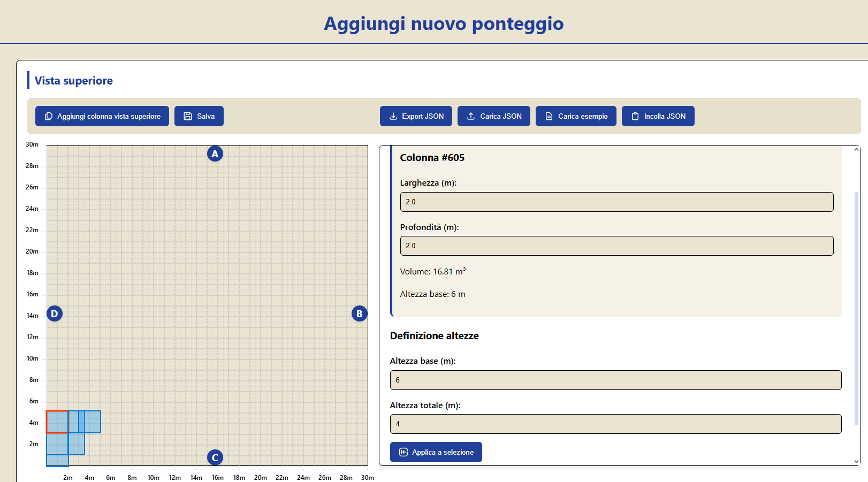Click the download icon on Export JSON
This screenshot has width=868, height=482.
393,116
